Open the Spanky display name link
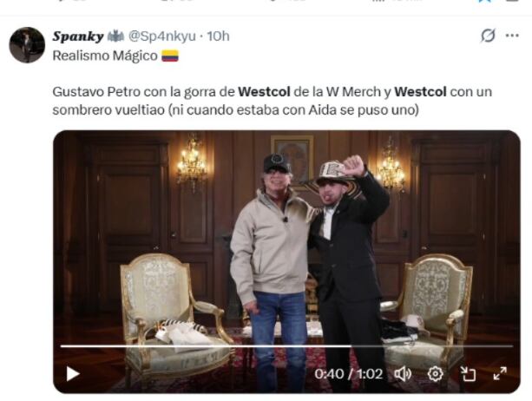Screen dimensions: 532x401 pyautogui.click(x=78, y=36)
